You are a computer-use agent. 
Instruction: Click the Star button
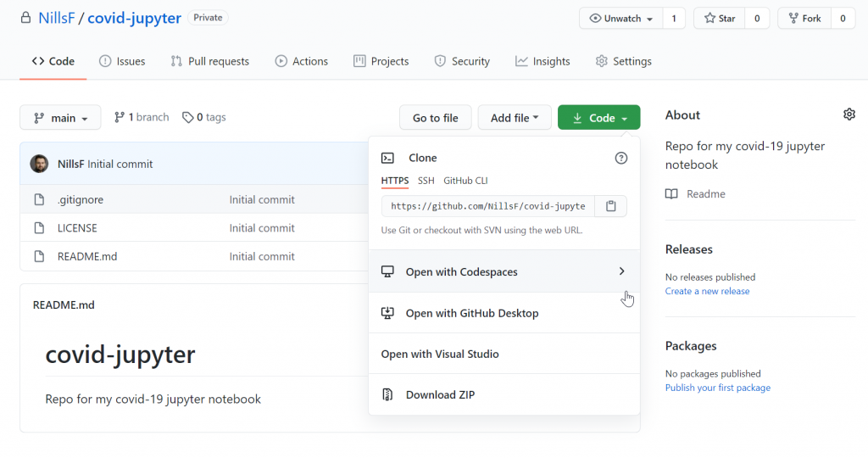click(x=720, y=19)
